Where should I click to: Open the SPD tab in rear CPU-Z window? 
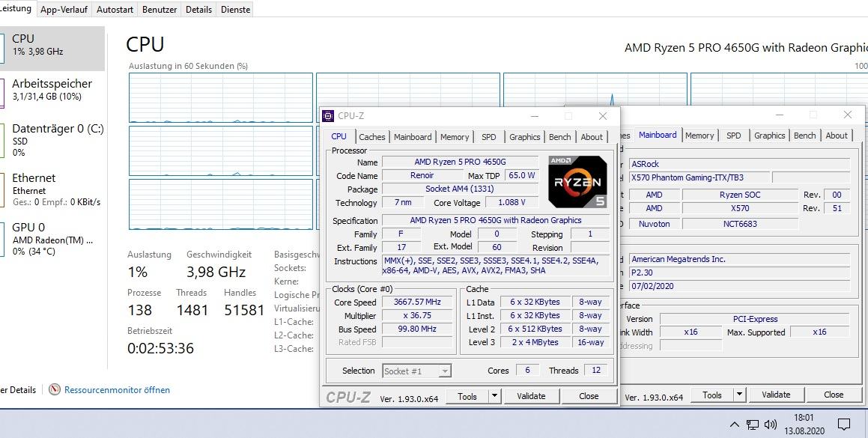click(x=733, y=135)
